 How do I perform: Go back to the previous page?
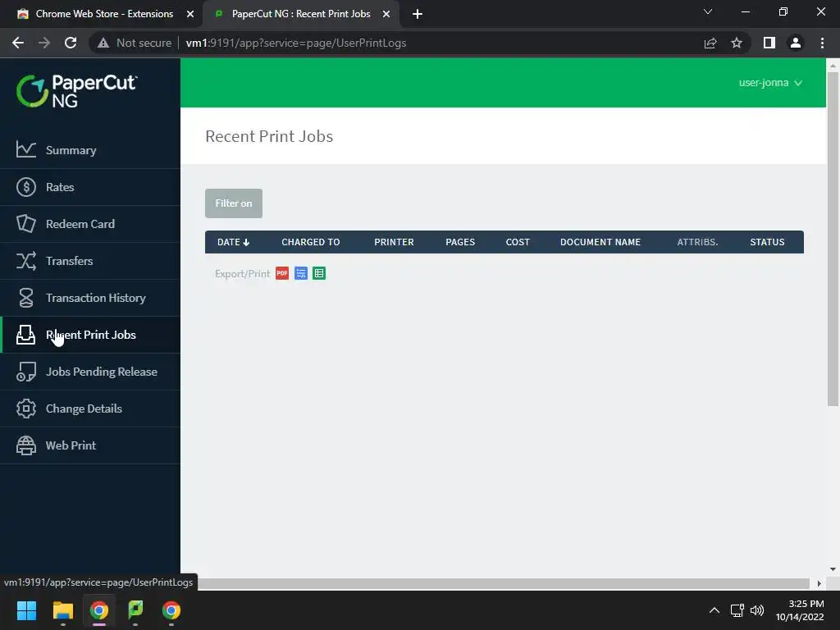pos(18,43)
